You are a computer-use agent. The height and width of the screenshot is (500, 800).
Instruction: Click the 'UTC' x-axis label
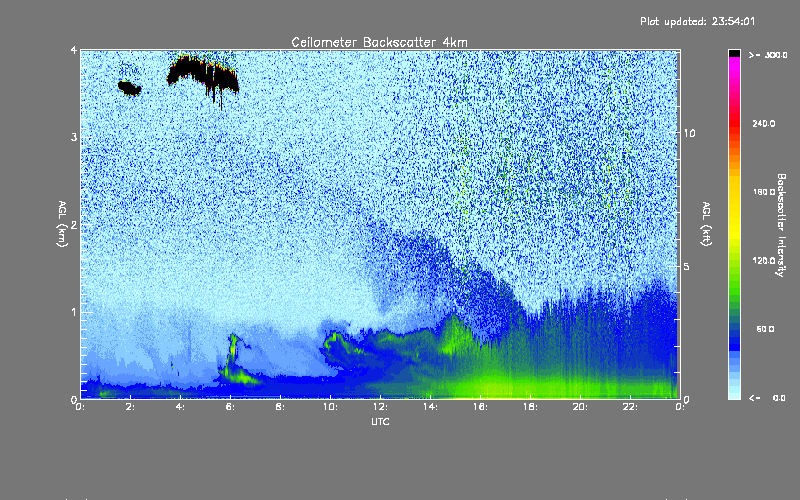click(380, 421)
